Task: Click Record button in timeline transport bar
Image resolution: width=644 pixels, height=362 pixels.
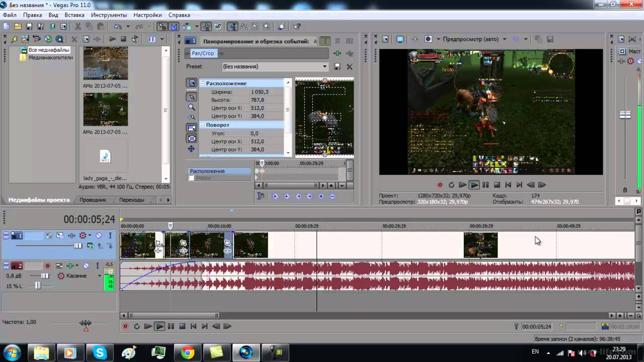Action: 126,326
